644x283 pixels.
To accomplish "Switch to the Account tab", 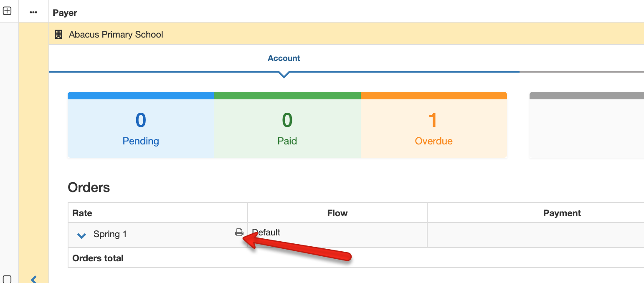I will tap(284, 58).
